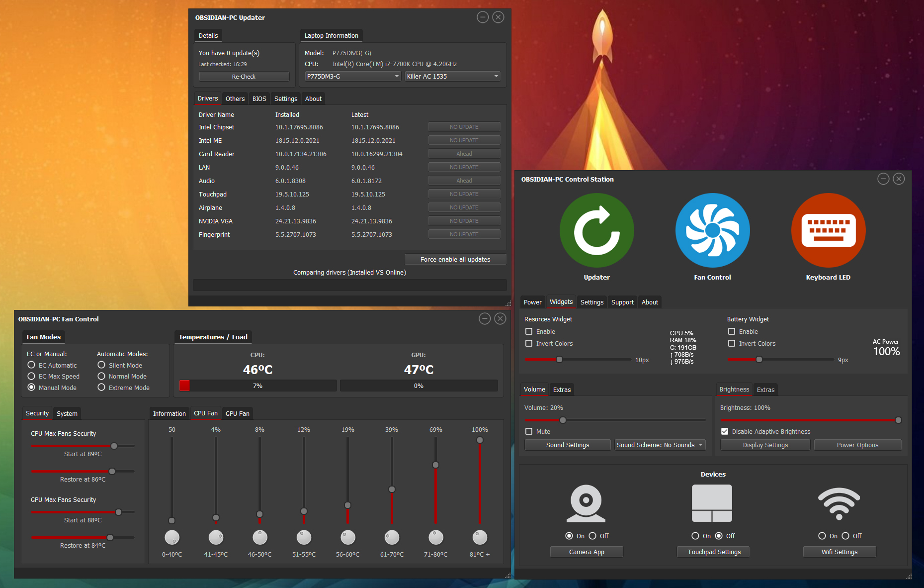Select Manual Mode radio button
The width and height of the screenshot is (924, 588).
pos(31,388)
